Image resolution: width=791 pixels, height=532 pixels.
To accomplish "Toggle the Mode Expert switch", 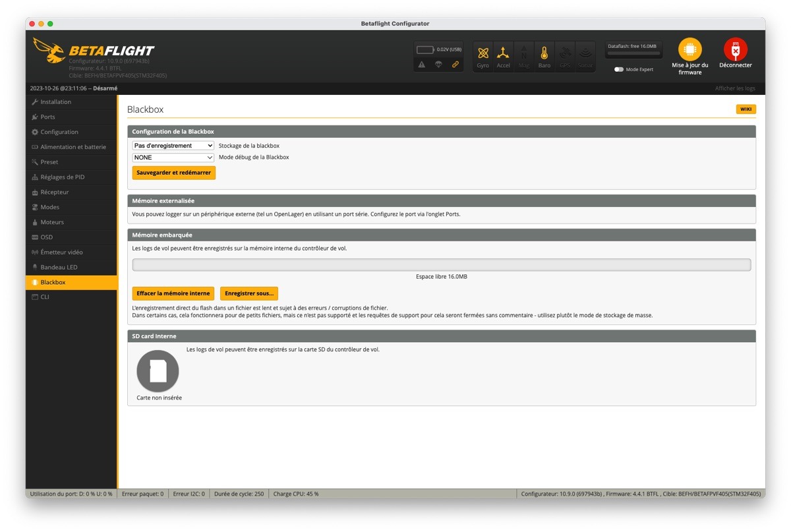I will (x=619, y=69).
